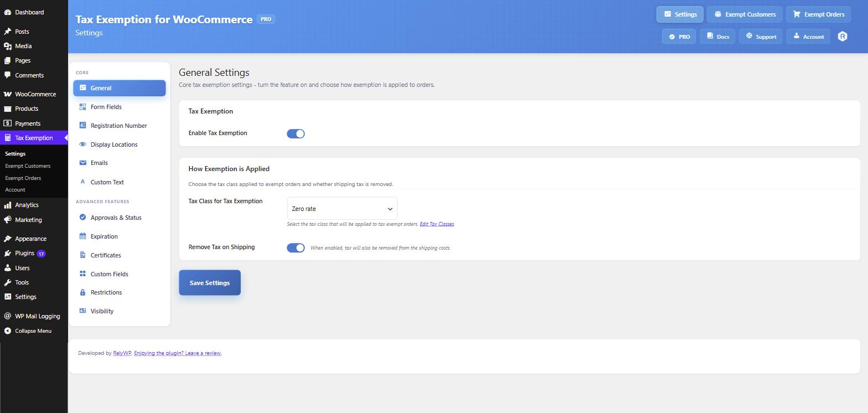Viewport: 868px width, 413px height.
Task: Open the Tax Class for Tax Exemption dropdown
Action: 342,209
